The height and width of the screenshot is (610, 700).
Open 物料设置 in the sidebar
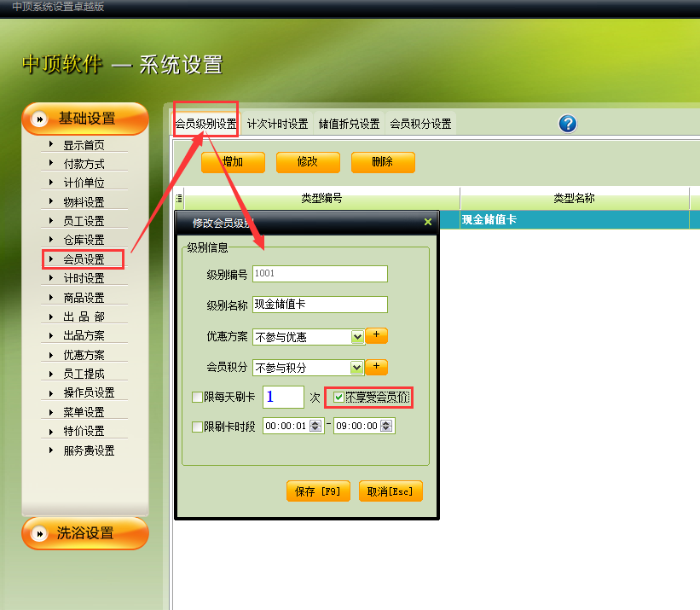(84, 202)
